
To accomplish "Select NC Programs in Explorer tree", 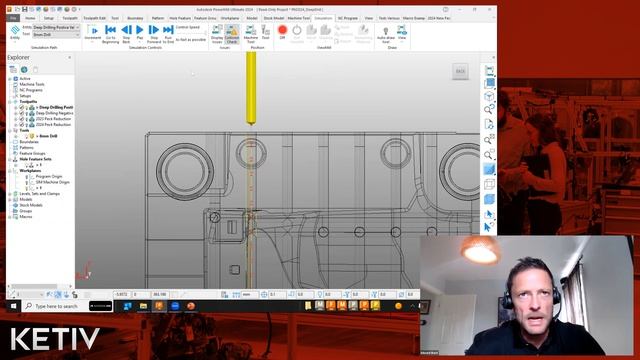I will pos(31,90).
